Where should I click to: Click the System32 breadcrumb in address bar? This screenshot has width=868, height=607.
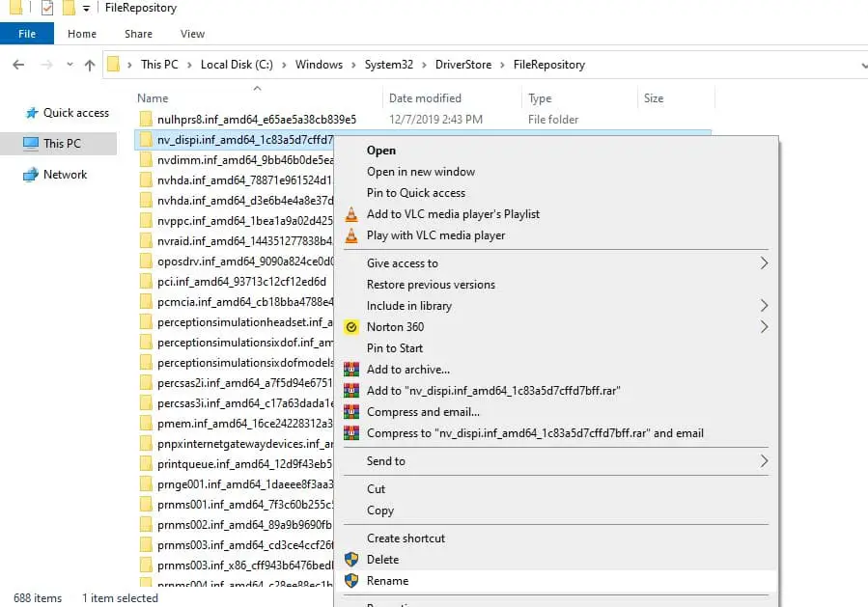click(x=389, y=65)
